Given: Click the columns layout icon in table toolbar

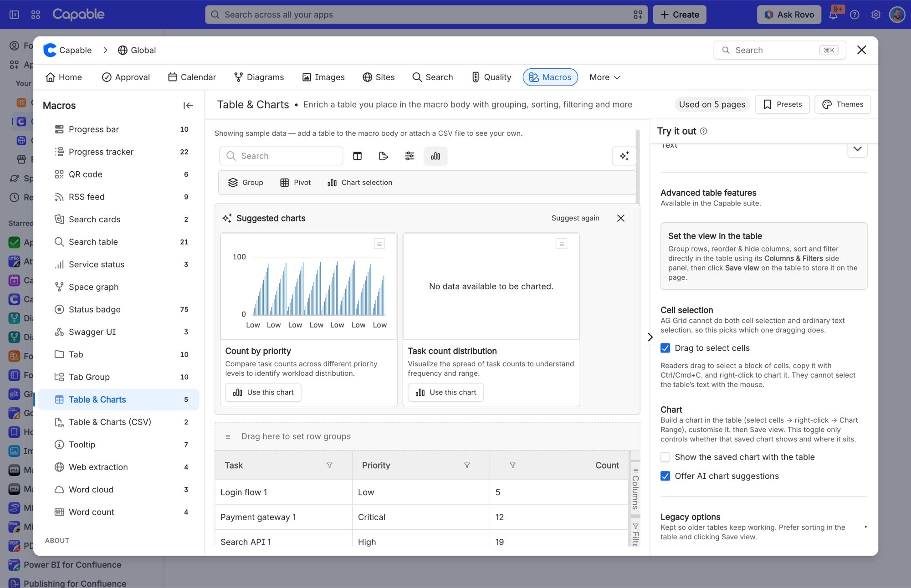Looking at the screenshot, I should pos(357,156).
